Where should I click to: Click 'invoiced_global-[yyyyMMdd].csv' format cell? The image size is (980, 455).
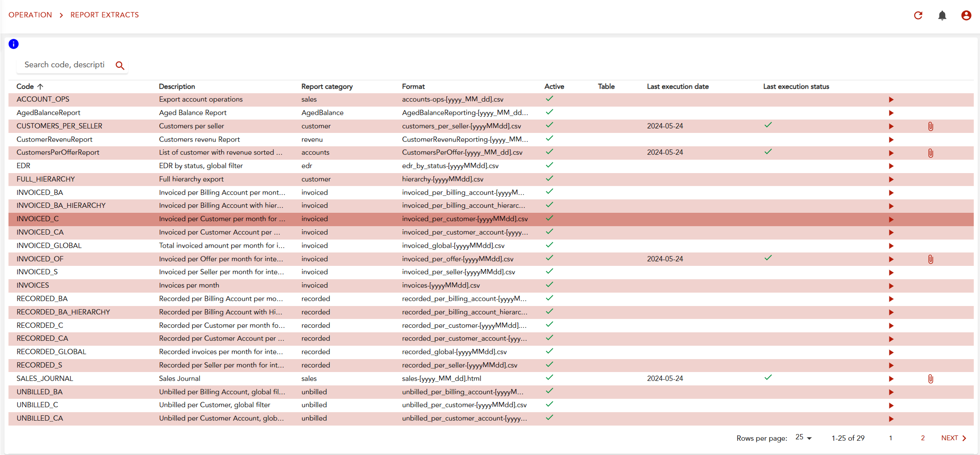[453, 246]
